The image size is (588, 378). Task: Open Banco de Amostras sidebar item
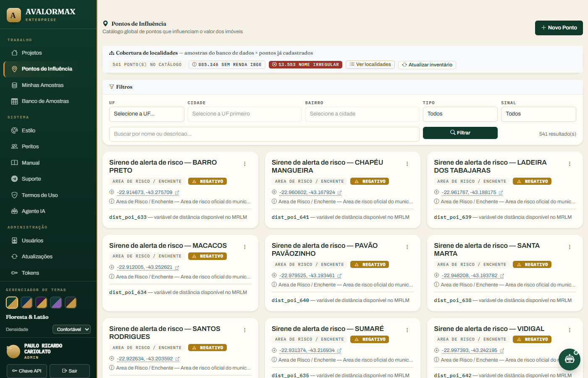(x=48, y=101)
